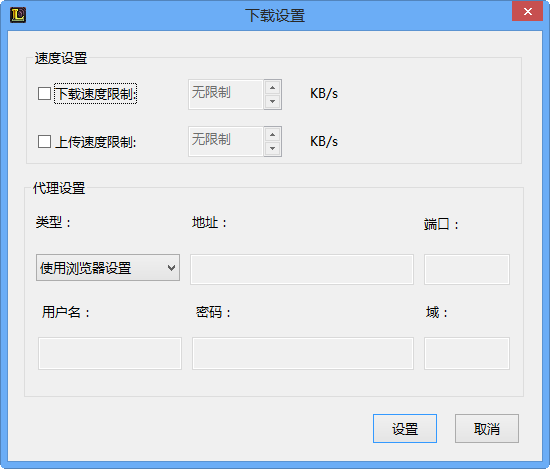The image size is (550, 469).
Task: Click the app icon in the title bar
Action: [x=18, y=15]
